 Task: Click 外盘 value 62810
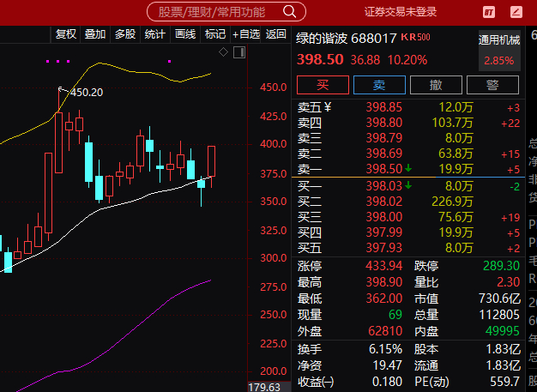(385, 331)
